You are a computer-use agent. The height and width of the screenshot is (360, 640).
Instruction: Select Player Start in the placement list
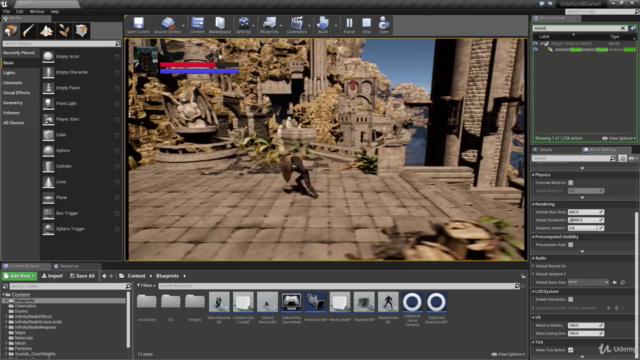(x=81, y=119)
